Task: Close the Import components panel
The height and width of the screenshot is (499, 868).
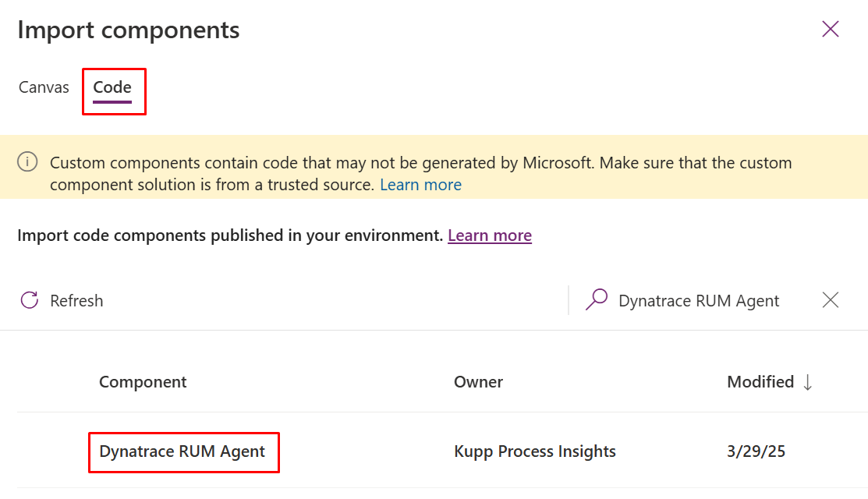Action: point(831,29)
